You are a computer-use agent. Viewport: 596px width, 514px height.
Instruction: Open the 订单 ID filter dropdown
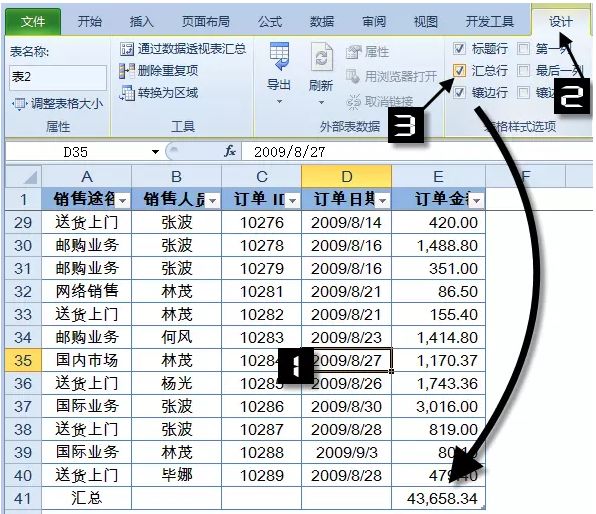(x=293, y=200)
